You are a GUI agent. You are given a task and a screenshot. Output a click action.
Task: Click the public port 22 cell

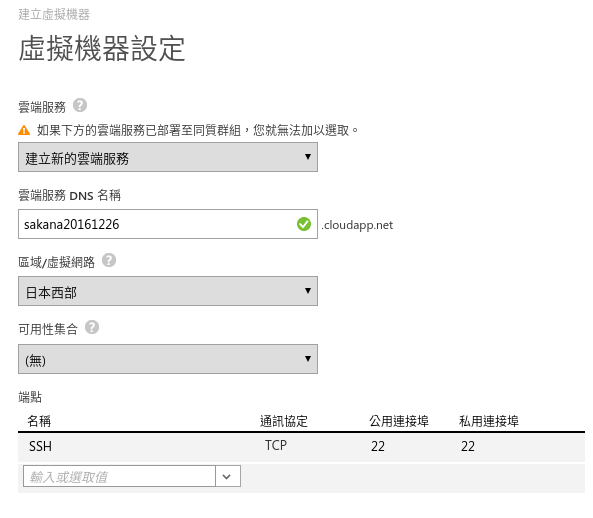click(378, 447)
